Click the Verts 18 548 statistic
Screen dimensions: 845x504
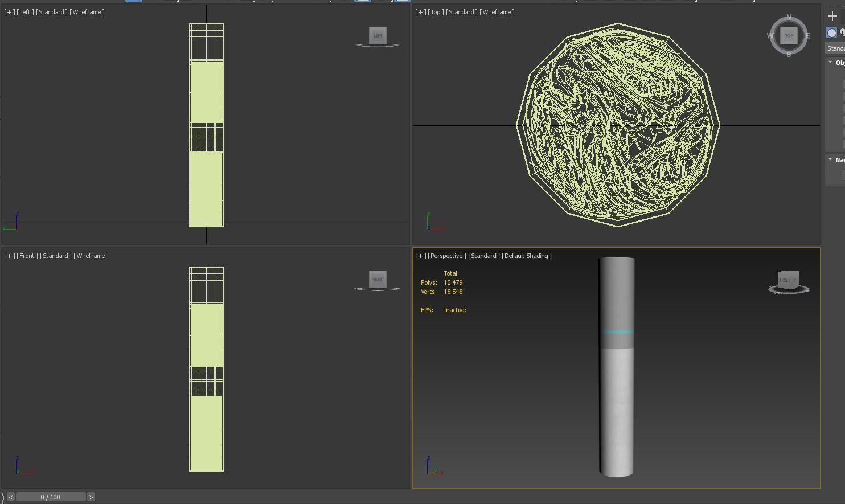pyautogui.click(x=442, y=292)
